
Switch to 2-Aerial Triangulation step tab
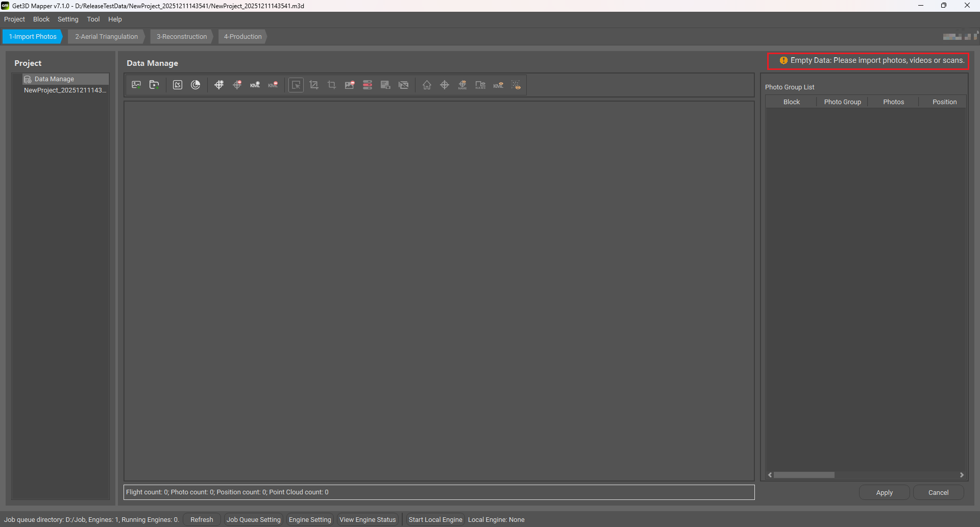tap(106, 37)
